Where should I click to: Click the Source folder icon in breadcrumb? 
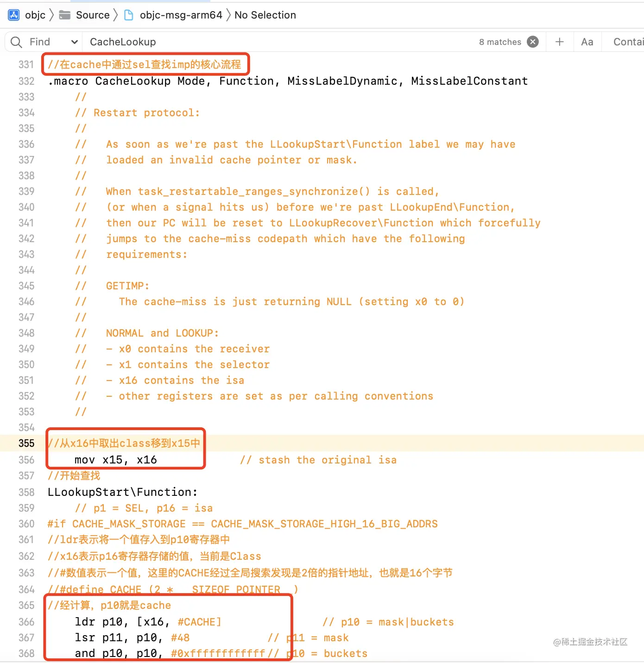point(65,15)
